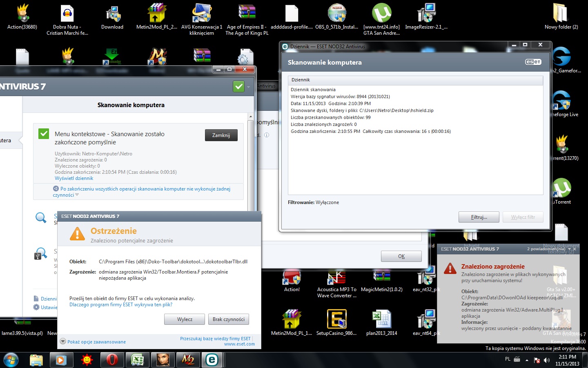Click the post-scan no-action link text
The height and width of the screenshot is (368, 588).
141,192
